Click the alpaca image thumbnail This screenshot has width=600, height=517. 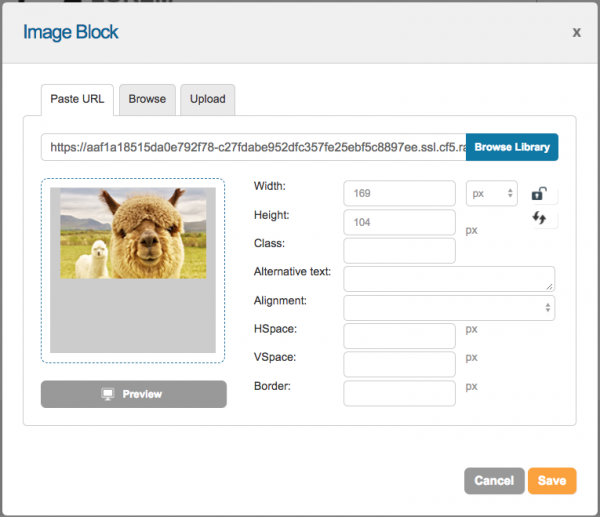tap(134, 234)
